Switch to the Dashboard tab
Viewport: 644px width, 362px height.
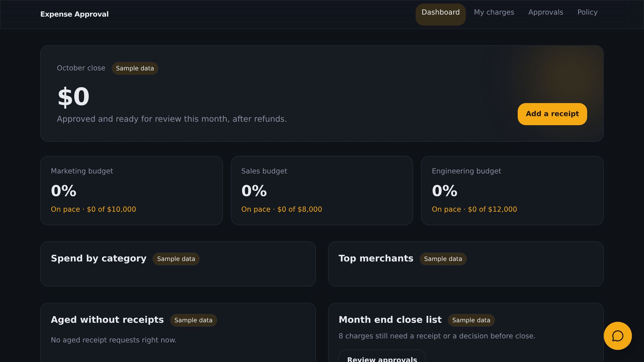(440, 14)
